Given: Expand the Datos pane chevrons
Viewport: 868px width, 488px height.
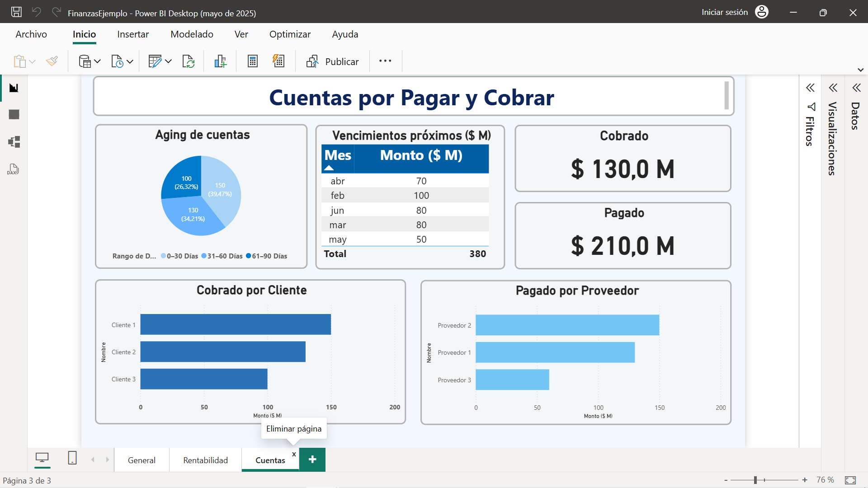Looking at the screenshot, I should (x=857, y=88).
